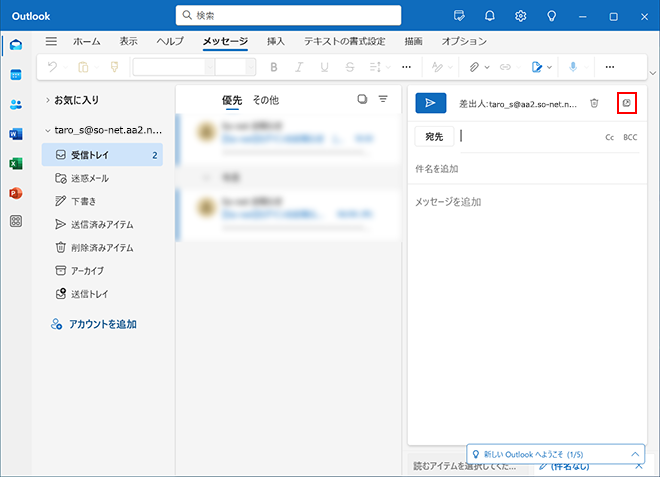Open the message in a new window
660x477 pixels.
point(627,103)
